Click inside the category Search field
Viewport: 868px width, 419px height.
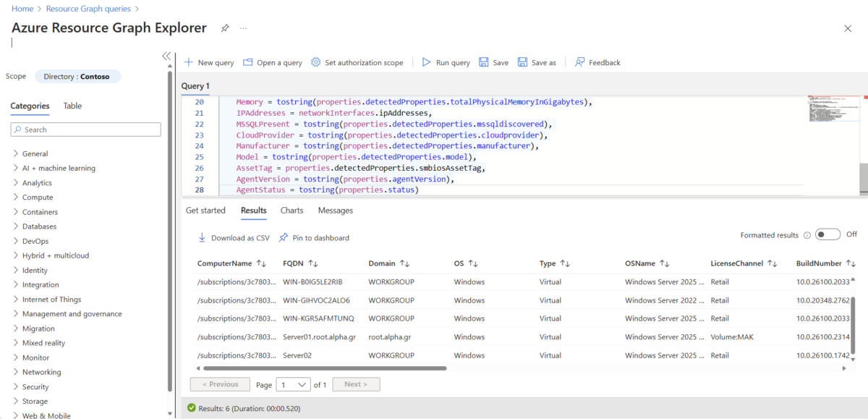coord(85,130)
